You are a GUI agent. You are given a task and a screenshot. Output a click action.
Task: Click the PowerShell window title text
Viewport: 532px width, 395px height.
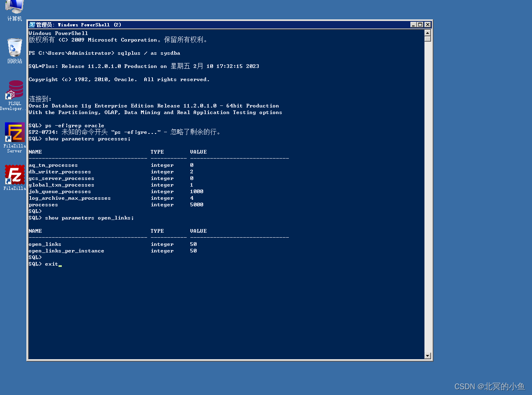point(78,25)
